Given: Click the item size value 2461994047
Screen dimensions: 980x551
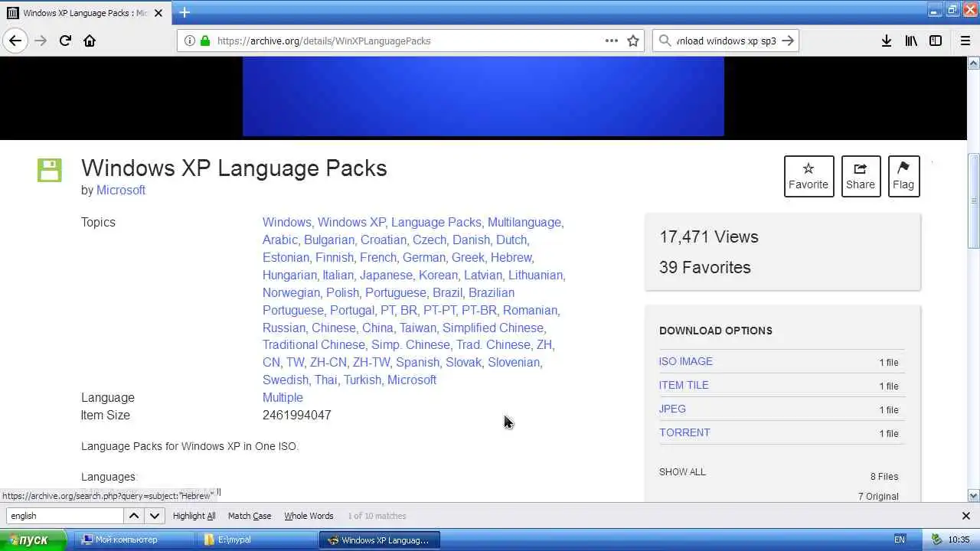Looking at the screenshot, I should (x=297, y=415).
